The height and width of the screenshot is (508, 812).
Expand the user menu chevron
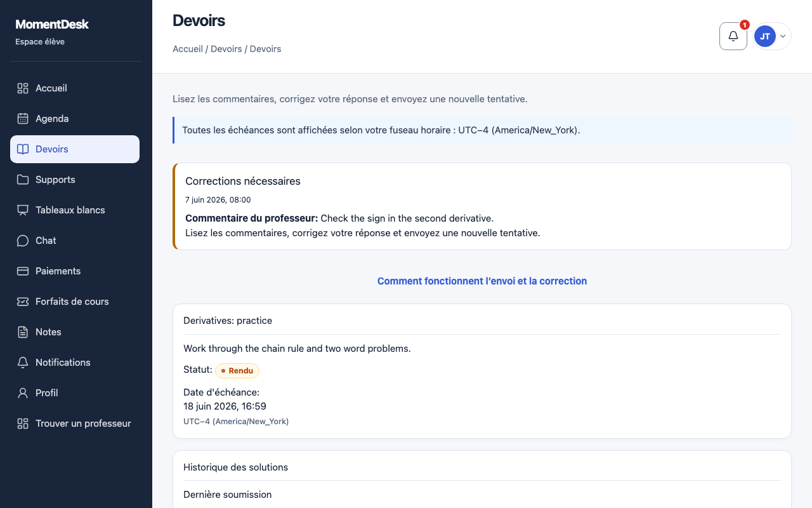pyautogui.click(x=783, y=36)
